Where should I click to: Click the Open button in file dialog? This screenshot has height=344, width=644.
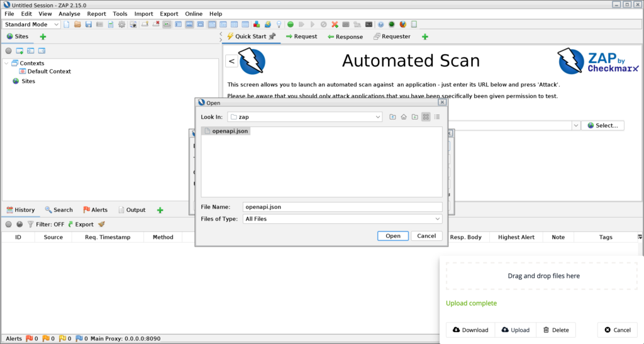pyautogui.click(x=393, y=236)
